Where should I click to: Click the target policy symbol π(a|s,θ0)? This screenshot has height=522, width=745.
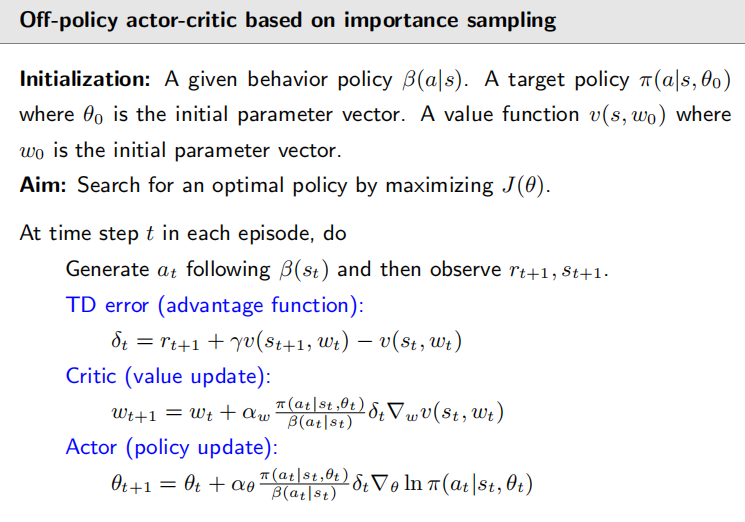686,80
